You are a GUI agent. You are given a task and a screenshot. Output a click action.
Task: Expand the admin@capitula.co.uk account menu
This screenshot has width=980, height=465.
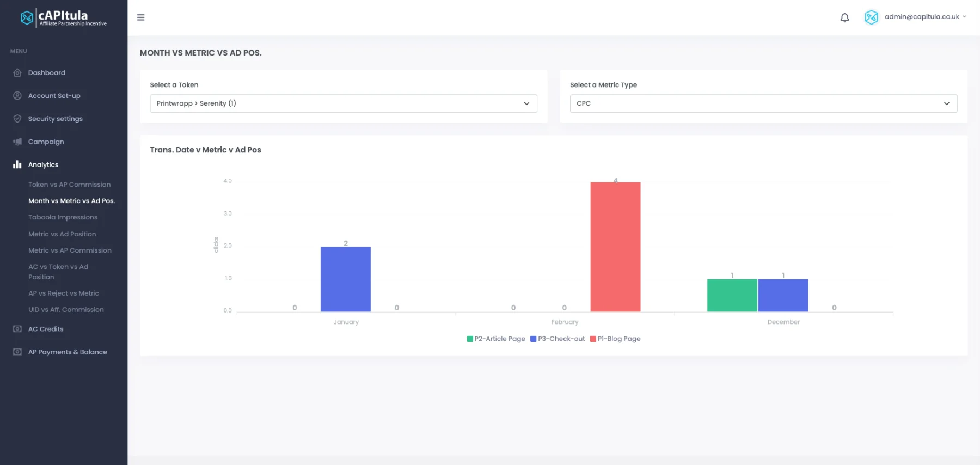(x=926, y=17)
